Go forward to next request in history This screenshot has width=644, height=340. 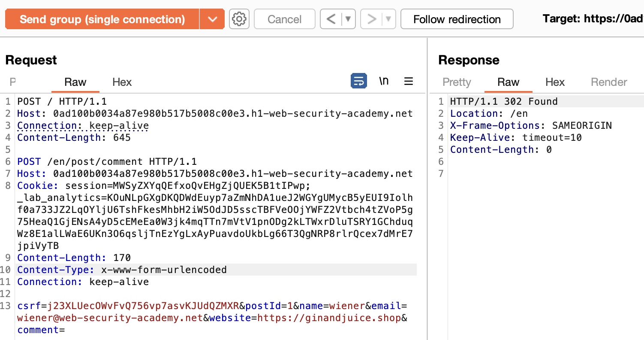371,19
